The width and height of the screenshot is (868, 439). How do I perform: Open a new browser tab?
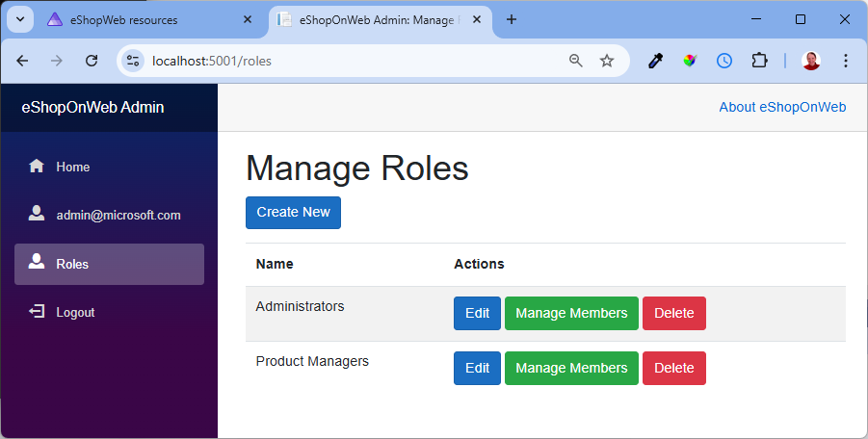(512, 20)
